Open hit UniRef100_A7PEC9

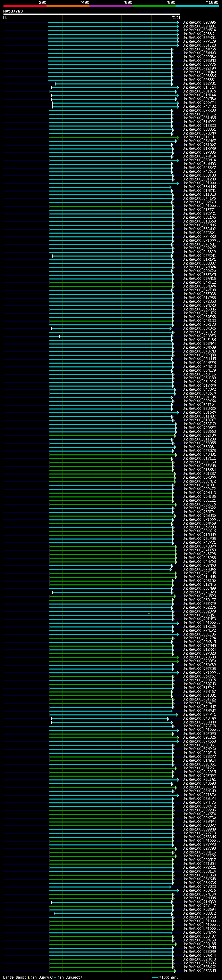[x=199, y=41]
